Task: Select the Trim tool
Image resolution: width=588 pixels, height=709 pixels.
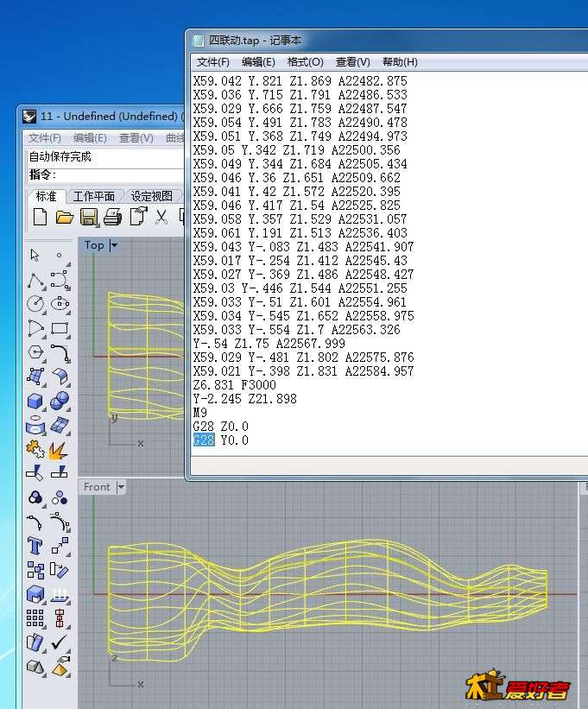Action: (x=35, y=473)
